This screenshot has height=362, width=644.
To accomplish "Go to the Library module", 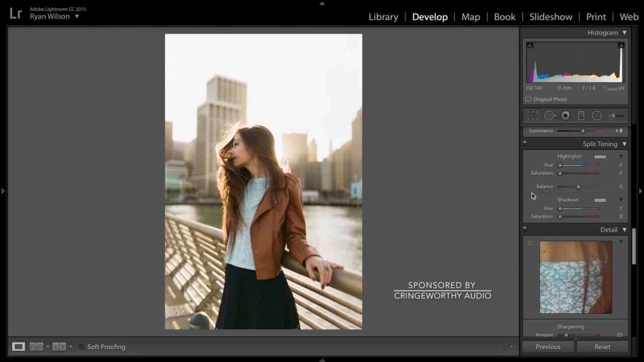I will pyautogui.click(x=383, y=17).
